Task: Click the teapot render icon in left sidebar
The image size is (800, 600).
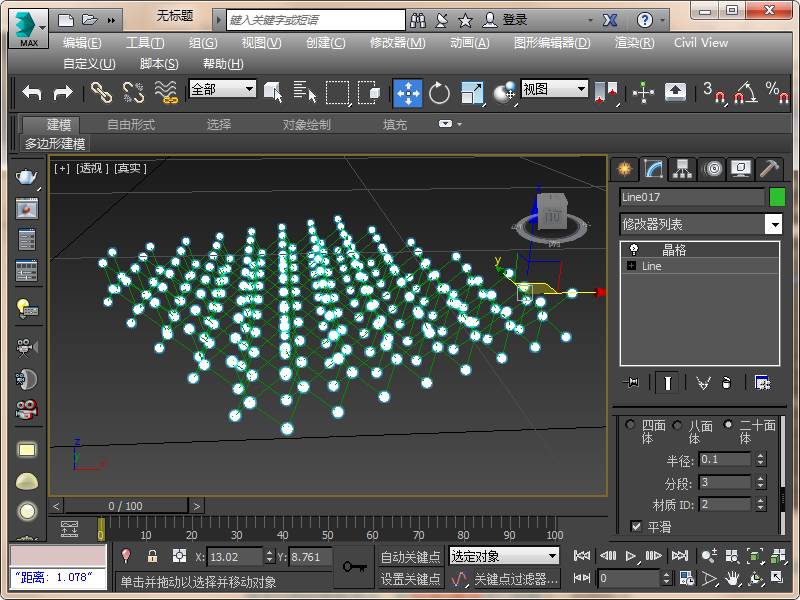Action: click(27, 177)
